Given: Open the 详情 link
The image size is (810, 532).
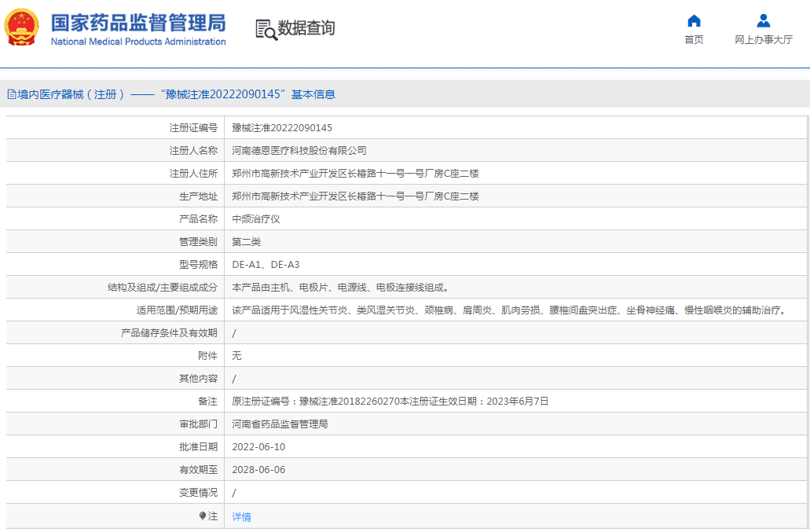Looking at the screenshot, I should 241,516.
